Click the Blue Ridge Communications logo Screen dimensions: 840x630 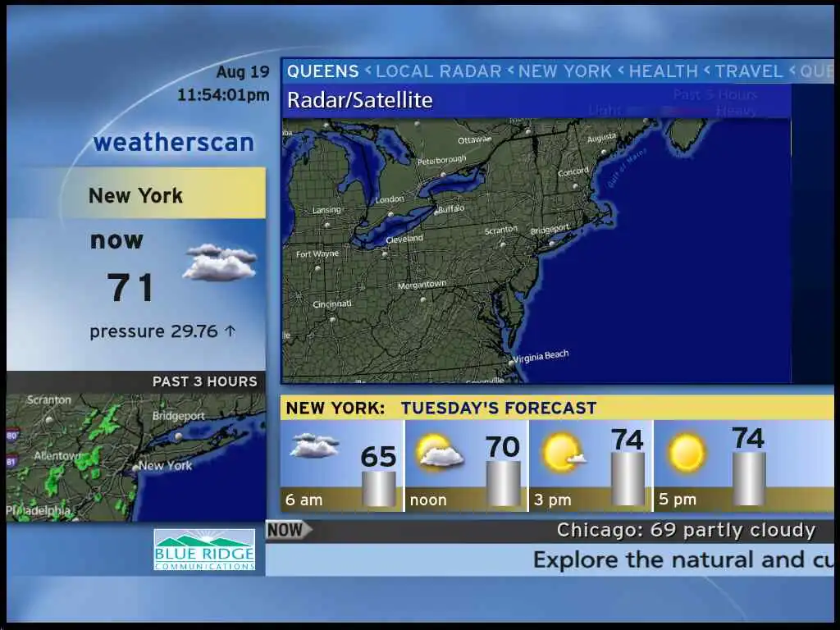click(204, 550)
